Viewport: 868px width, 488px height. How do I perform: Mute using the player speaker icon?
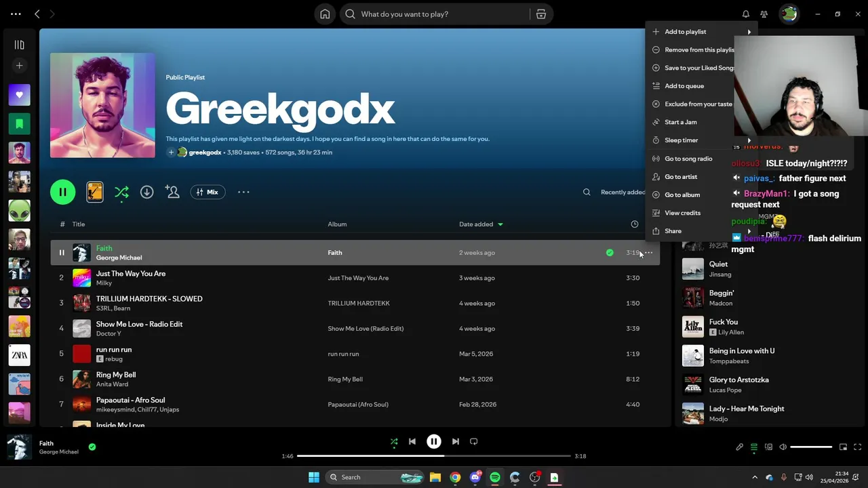[x=783, y=447]
